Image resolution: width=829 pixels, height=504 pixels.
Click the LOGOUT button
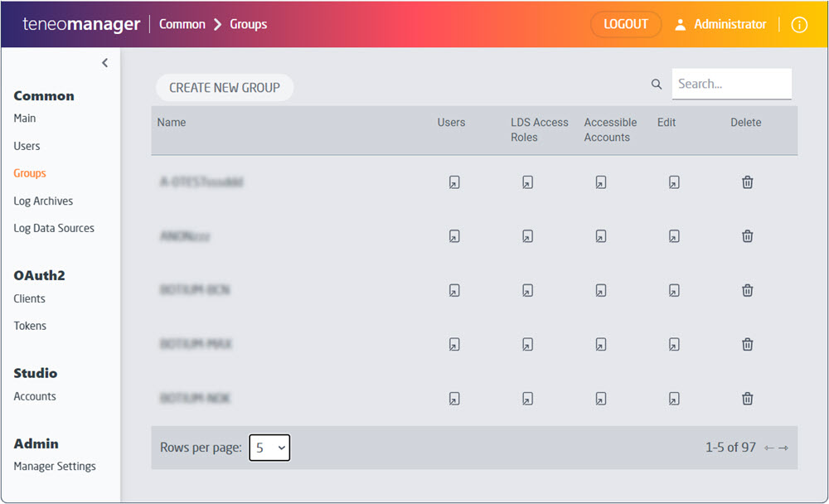point(626,25)
